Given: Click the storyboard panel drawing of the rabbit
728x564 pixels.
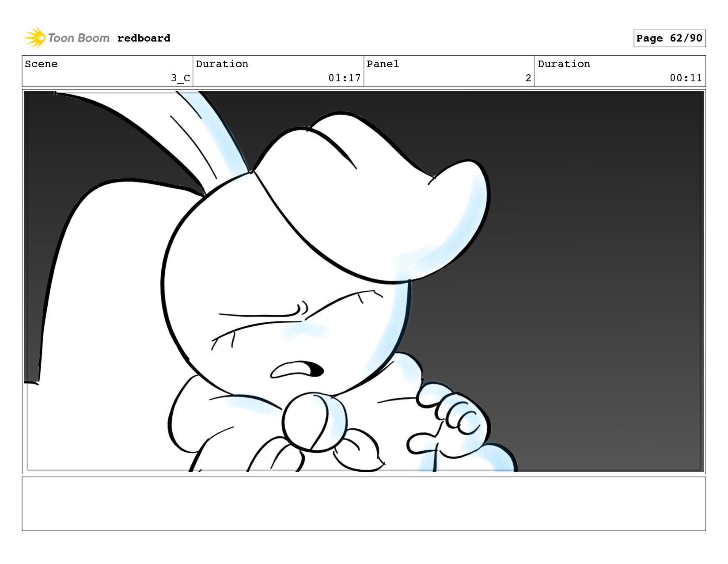Looking at the screenshot, I should click(x=364, y=282).
